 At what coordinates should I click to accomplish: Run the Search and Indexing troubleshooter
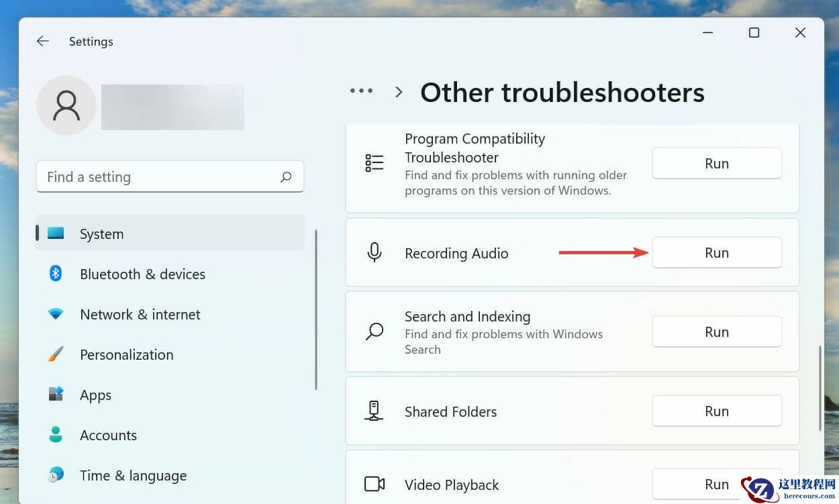click(x=716, y=332)
